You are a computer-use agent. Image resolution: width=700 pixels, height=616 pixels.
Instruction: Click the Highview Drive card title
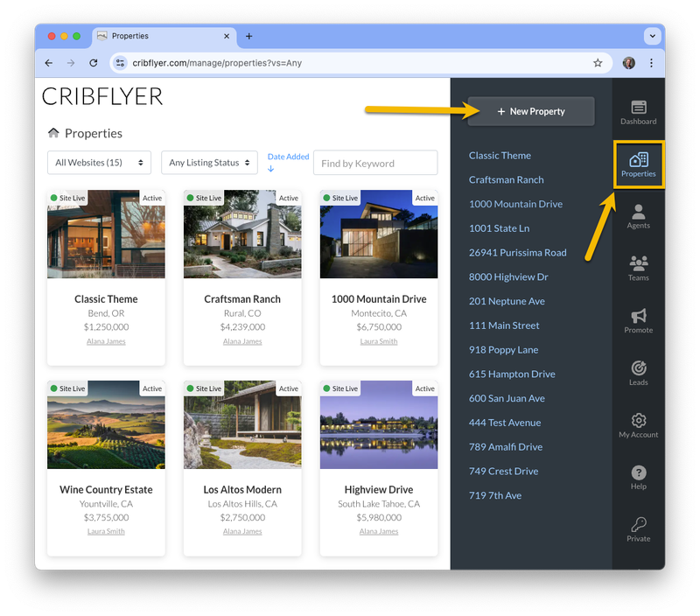[x=379, y=490]
